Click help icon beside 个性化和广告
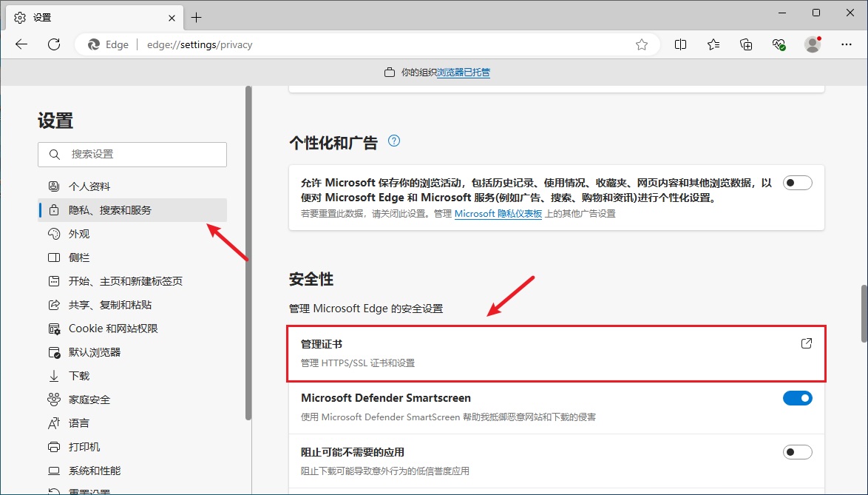Image resolution: width=868 pixels, height=495 pixels. click(393, 141)
